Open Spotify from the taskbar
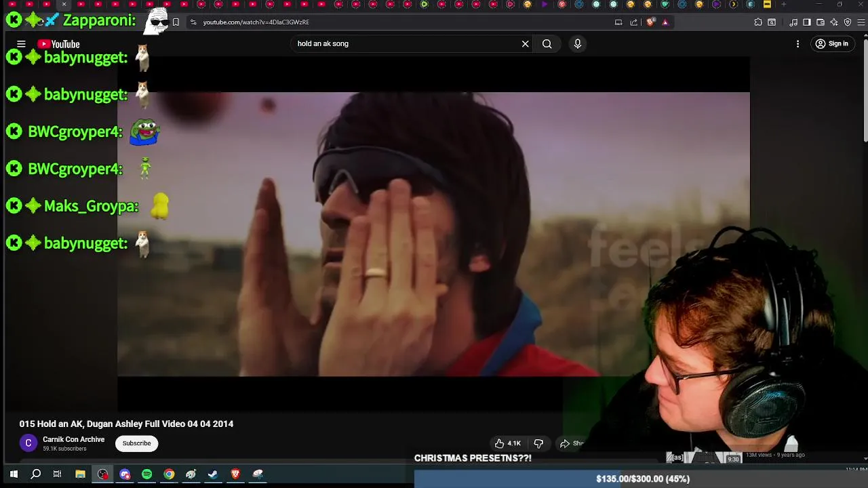 tap(147, 474)
